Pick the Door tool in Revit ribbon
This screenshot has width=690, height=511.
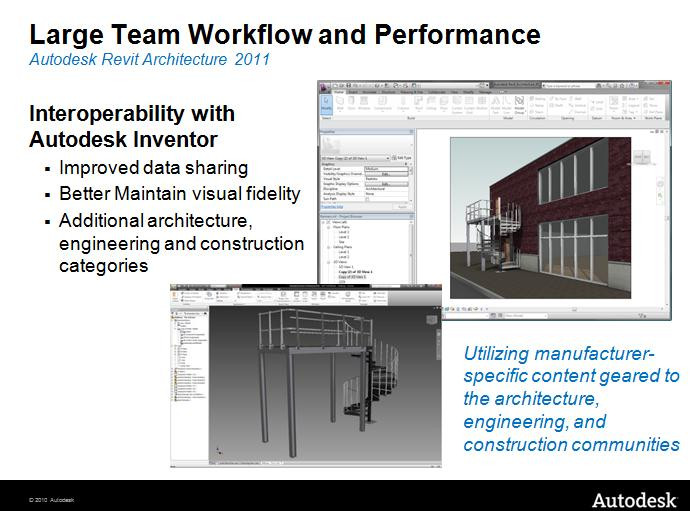coord(351,103)
